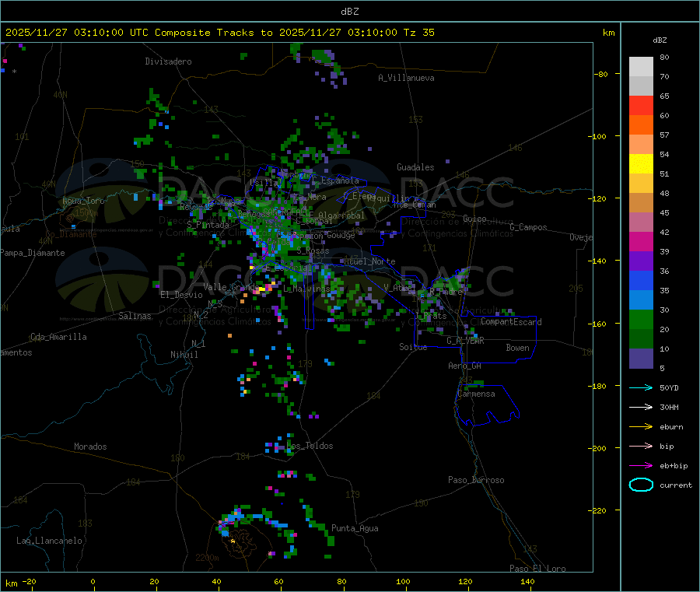Image resolution: width=700 pixels, height=592 pixels.
Task: Click the 140 km x-axis tick label
Action: pyautogui.click(x=527, y=581)
